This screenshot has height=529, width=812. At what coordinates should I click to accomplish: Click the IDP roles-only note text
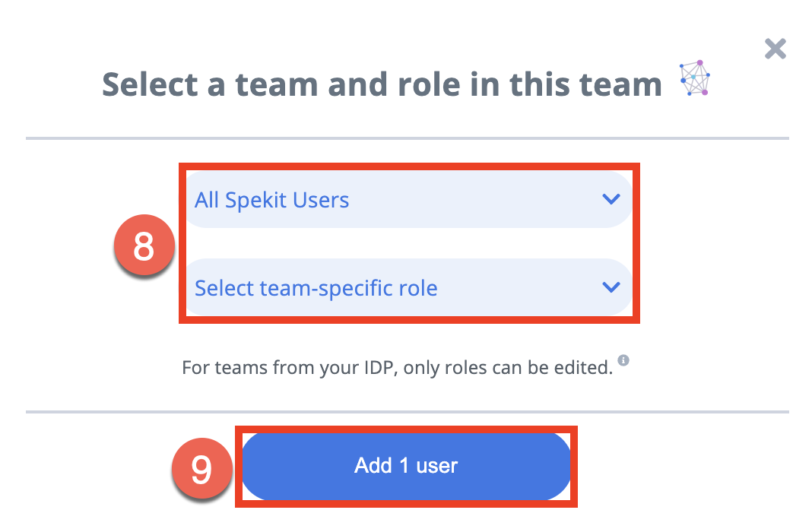tap(397, 368)
